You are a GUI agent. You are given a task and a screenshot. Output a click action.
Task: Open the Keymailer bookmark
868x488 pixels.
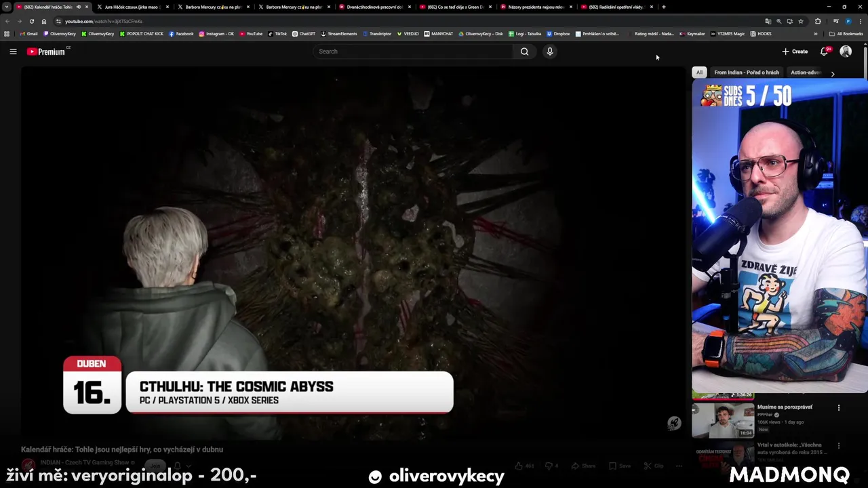tap(692, 34)
